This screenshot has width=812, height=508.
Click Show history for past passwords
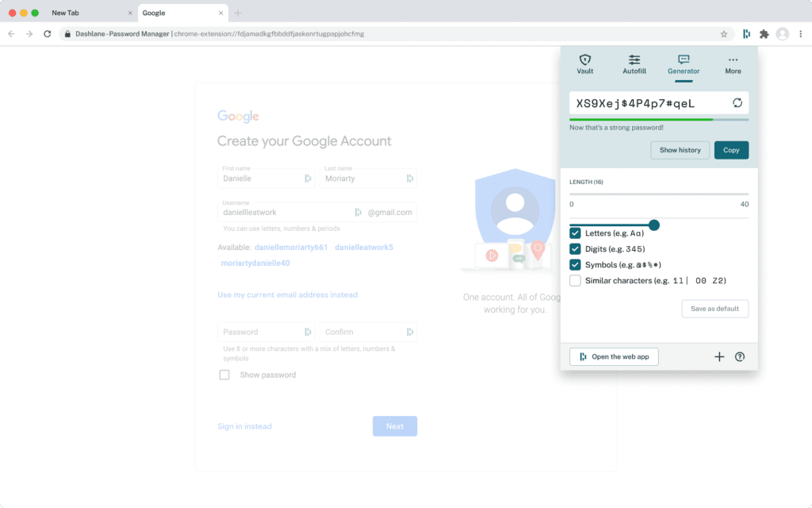click(x=680, y=150)
